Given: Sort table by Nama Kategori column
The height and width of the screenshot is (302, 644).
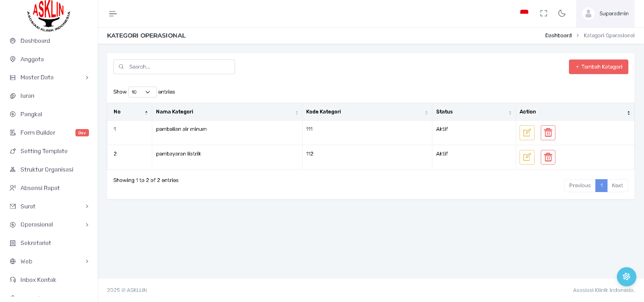Looking at the screenshot, I should pyautogui.click(x=227, y=112).
